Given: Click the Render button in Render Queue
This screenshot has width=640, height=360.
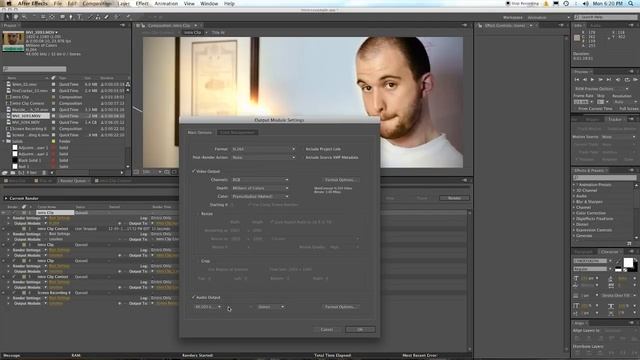Looking at the screenshot, I should click(x=454, y=198).
